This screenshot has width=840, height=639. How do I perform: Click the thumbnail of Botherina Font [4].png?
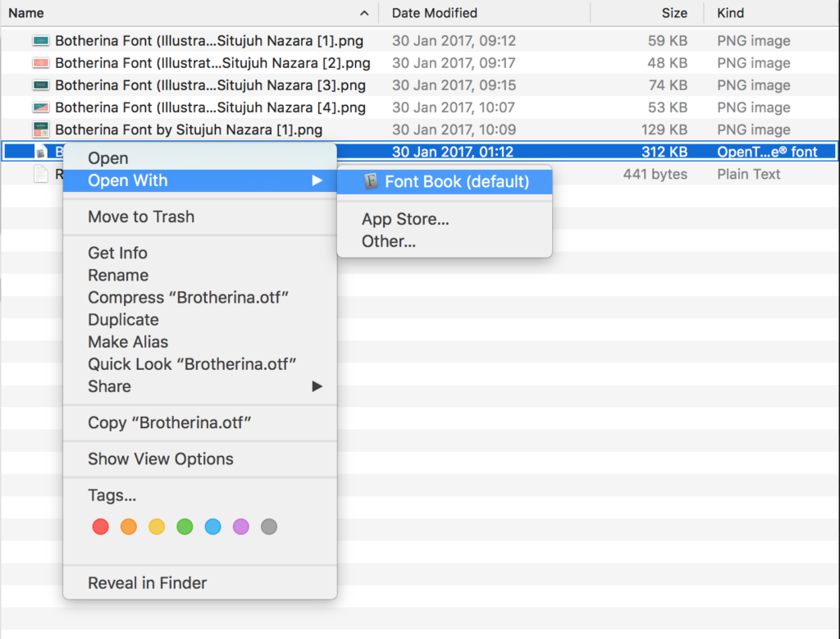pyautogui.click(x=40, y=107)
